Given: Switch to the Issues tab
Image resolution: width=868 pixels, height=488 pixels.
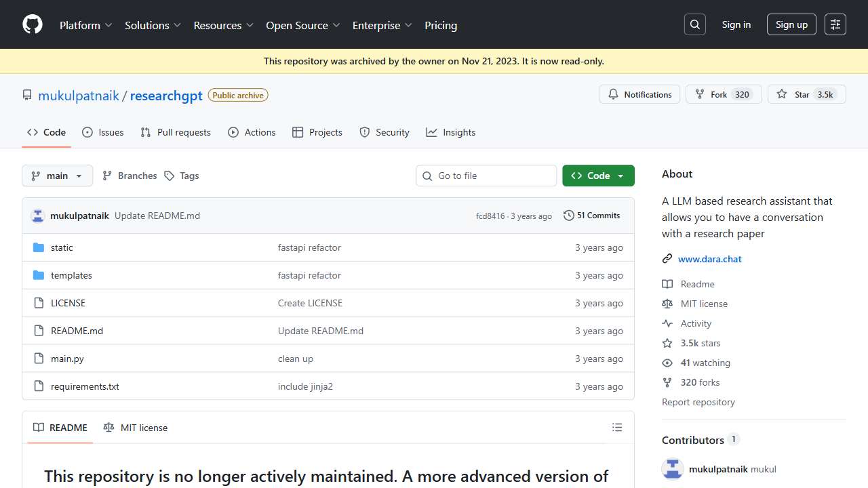Looking at the screenshot, I should (x=102, y=132).
